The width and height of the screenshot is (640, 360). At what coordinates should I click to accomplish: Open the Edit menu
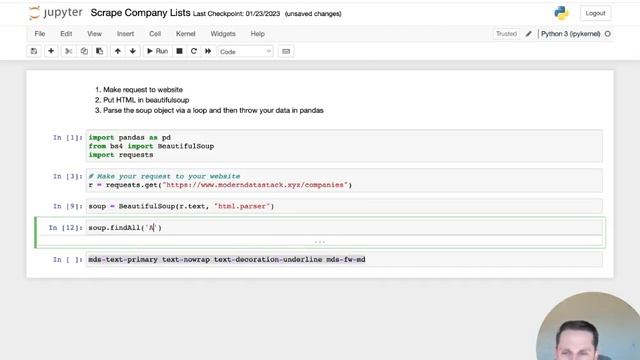(66, 34)
